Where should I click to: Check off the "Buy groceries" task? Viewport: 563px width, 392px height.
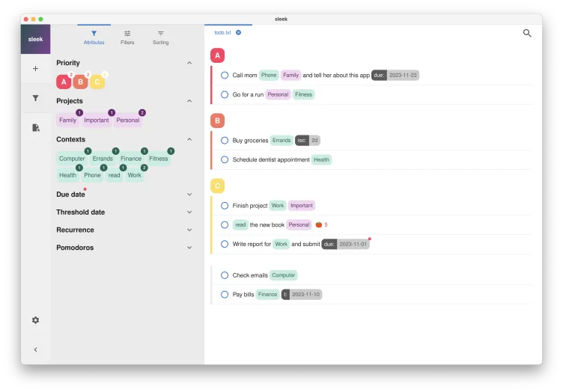coord(225,141)
